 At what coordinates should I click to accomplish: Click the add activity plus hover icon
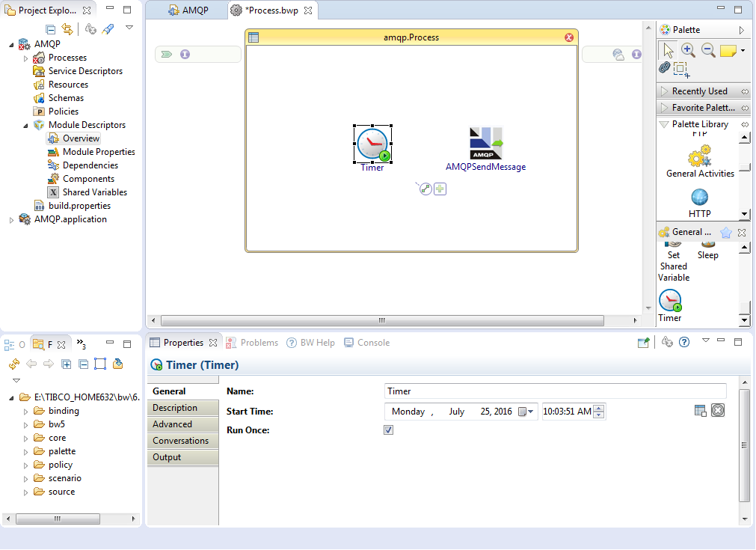pos(440,189)
